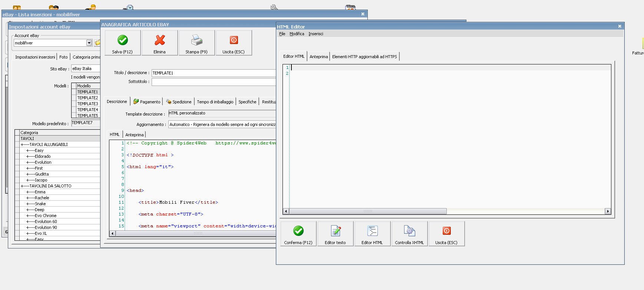This screenshot has width=644, height=290.
Task: Click the left scroll arrow under the article HTML code
Action: pos(113,233)
